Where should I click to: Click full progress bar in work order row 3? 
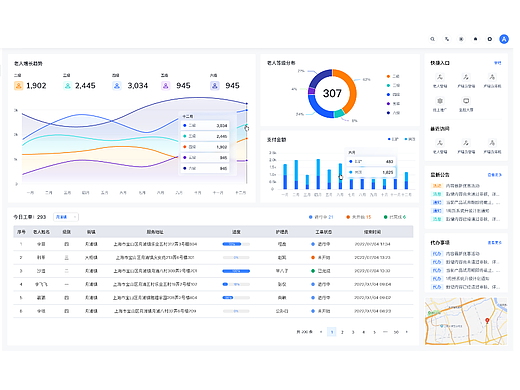(x=236, y=271)
